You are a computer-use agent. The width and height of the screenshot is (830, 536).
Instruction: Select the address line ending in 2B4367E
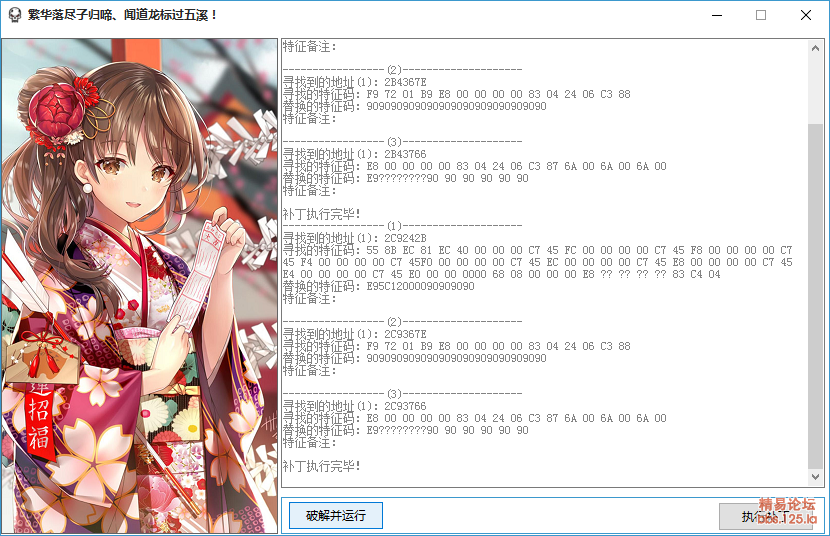click(354, 82)
